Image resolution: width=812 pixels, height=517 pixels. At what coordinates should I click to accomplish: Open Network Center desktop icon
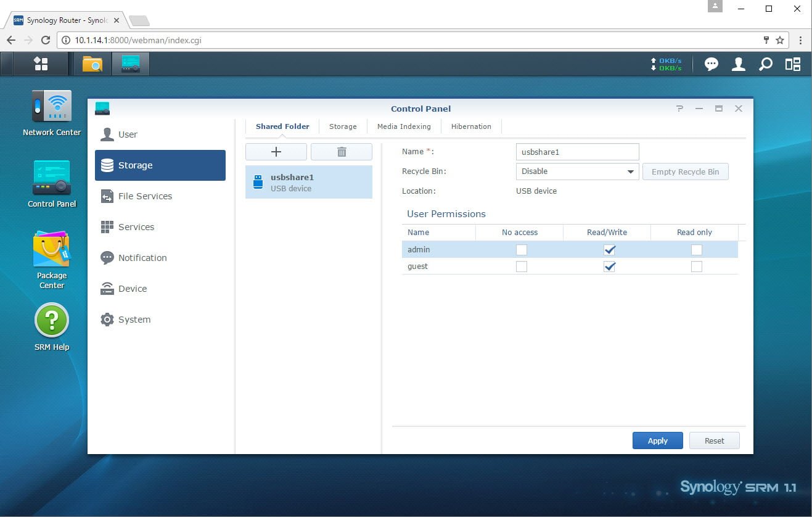(x=52, y=114)
